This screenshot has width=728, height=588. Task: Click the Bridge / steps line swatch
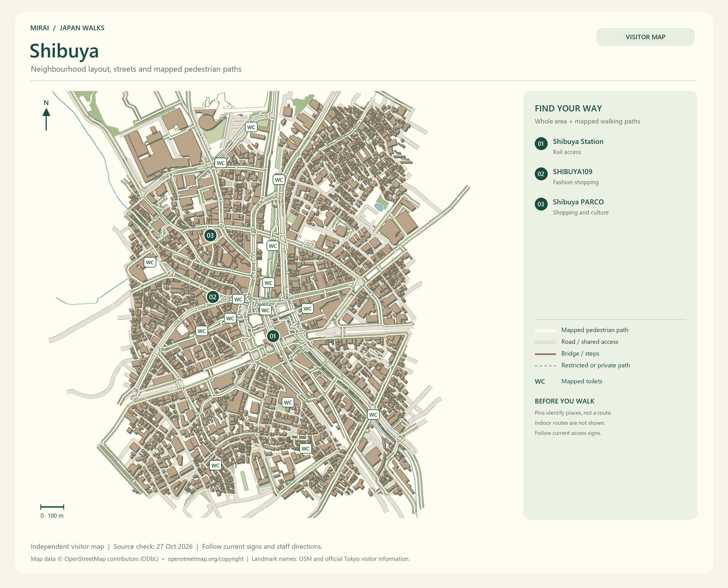545,354
